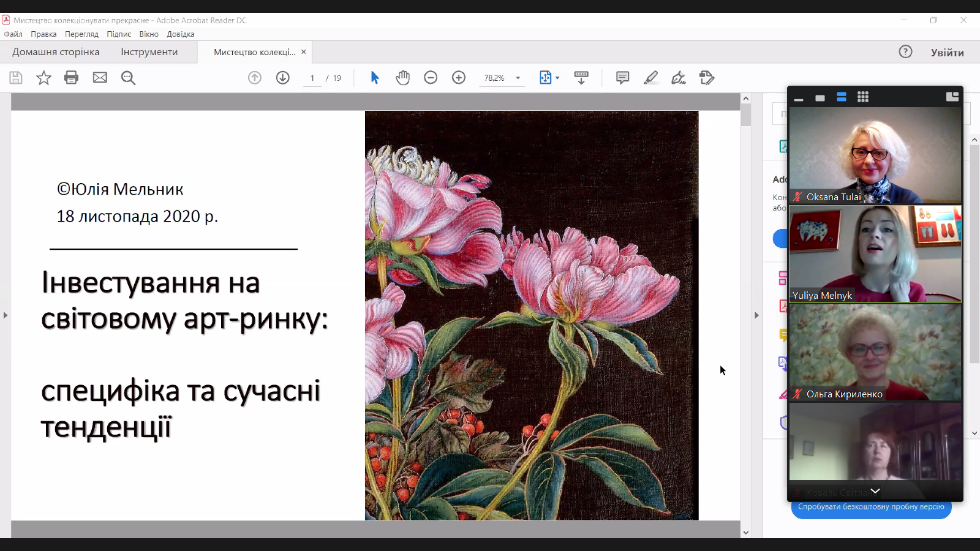The width and height of the screenshot is (980, 551).
Task: Open the stamp / share tool icon
Action: tap(707, 78)
